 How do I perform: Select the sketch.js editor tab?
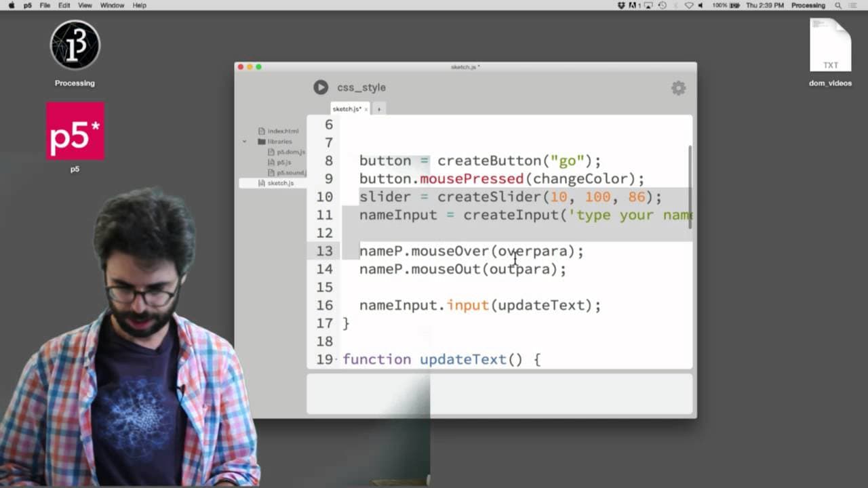[x=347, y=109]
